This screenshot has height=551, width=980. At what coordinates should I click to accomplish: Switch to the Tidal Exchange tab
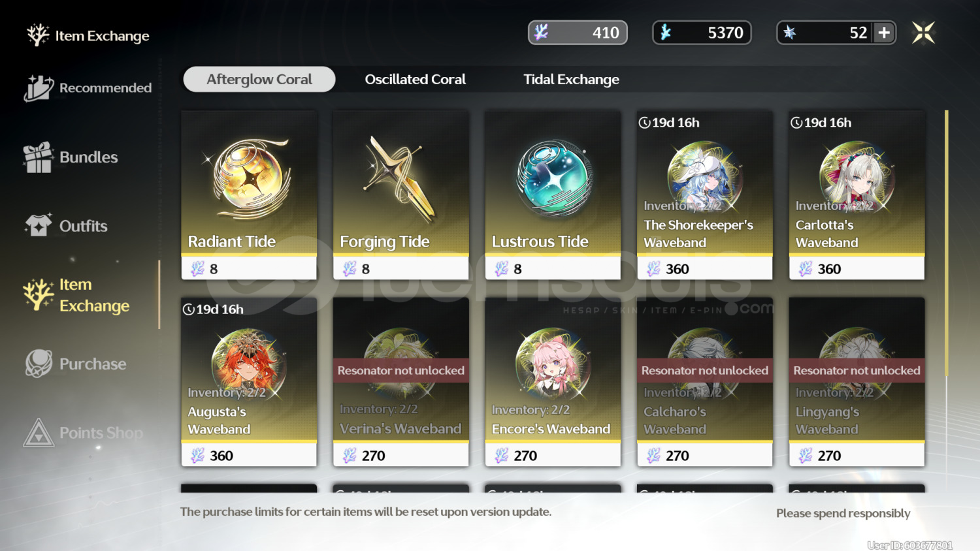click(x=571, y=80)
